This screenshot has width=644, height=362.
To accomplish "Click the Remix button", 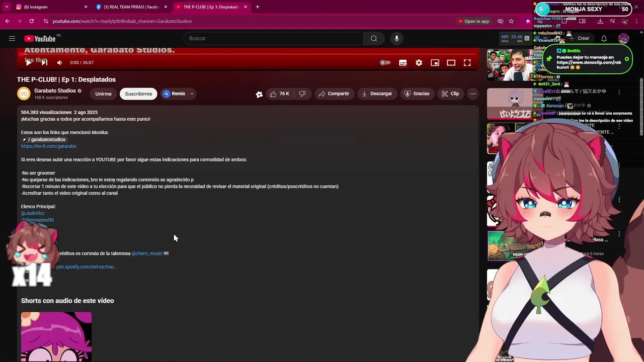I will pyautogui.click(x=174, y=94).
